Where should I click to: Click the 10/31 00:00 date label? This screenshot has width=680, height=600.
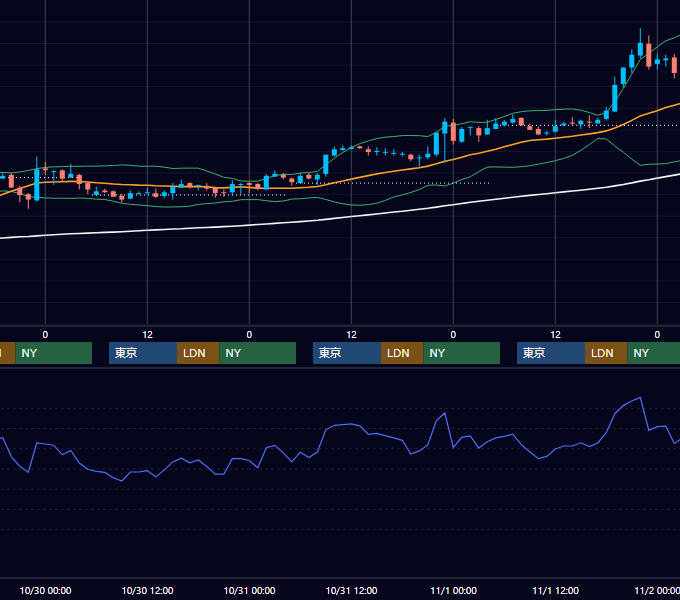(x=249, y=590)
